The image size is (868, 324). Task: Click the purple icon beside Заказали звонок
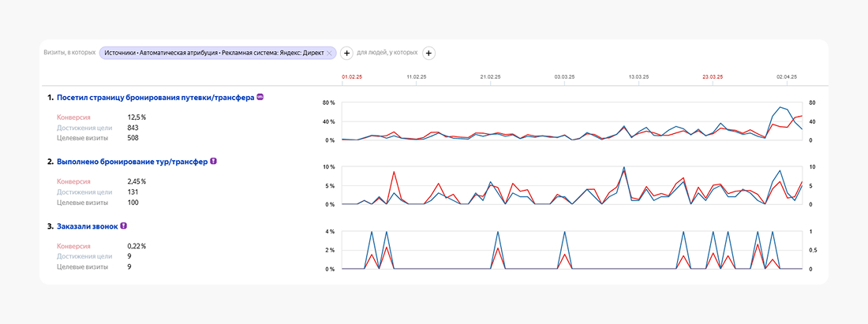(124, 225)
